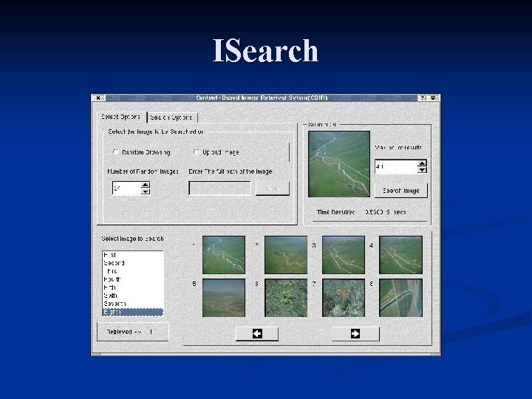Click the full image path input field

[x=220, y=188]
